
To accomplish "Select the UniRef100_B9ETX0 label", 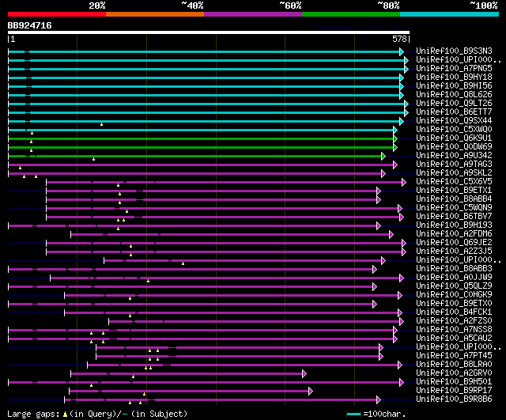I will [454, 304].
